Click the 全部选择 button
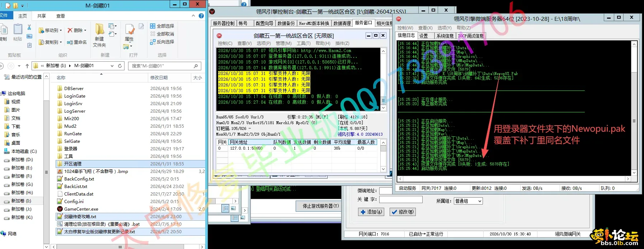The width and height of the screenshot is (644, 249). [162, 26]
